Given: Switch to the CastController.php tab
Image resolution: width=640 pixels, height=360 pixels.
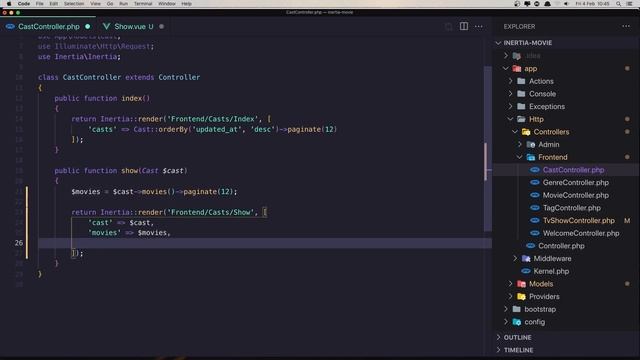Looking at the screenshot, I should point(48,27).
